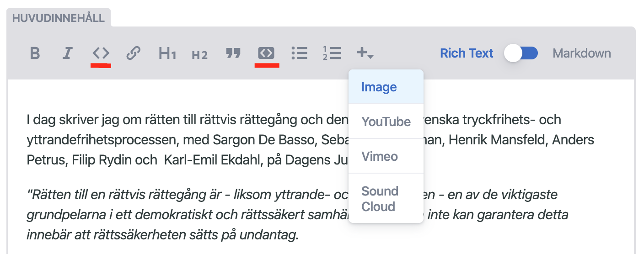
Task: Insert a hyperlink with the link icon
Action: (x=133, y=53)
